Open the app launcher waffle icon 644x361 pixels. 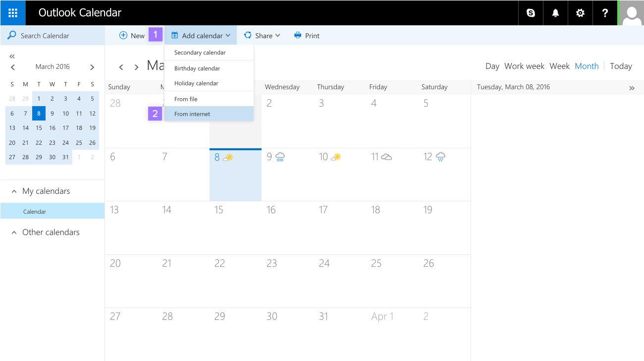tap(13, 13)
